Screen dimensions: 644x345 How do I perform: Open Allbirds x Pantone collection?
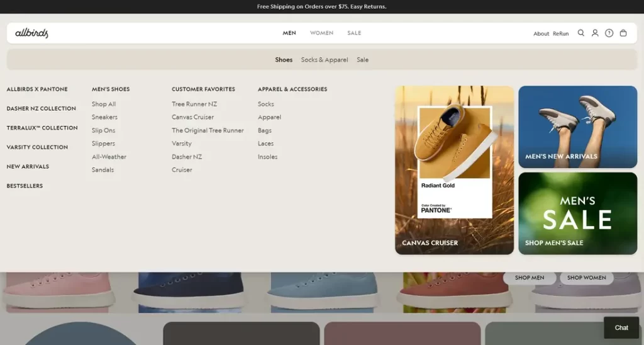point(37,89)
